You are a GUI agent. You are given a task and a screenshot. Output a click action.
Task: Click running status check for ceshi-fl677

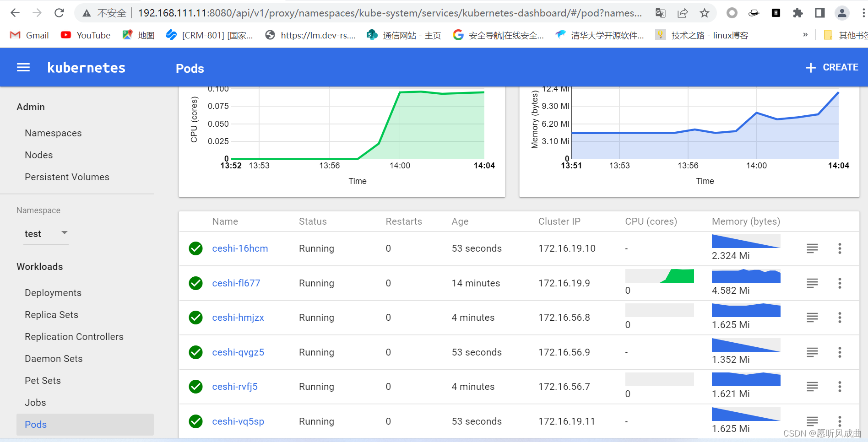(196, 283)
